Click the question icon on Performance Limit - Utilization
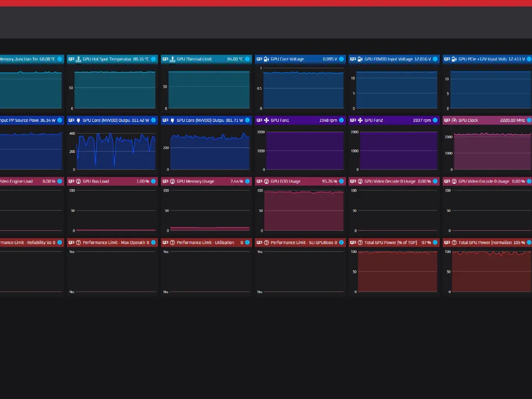 coord(172,243)
